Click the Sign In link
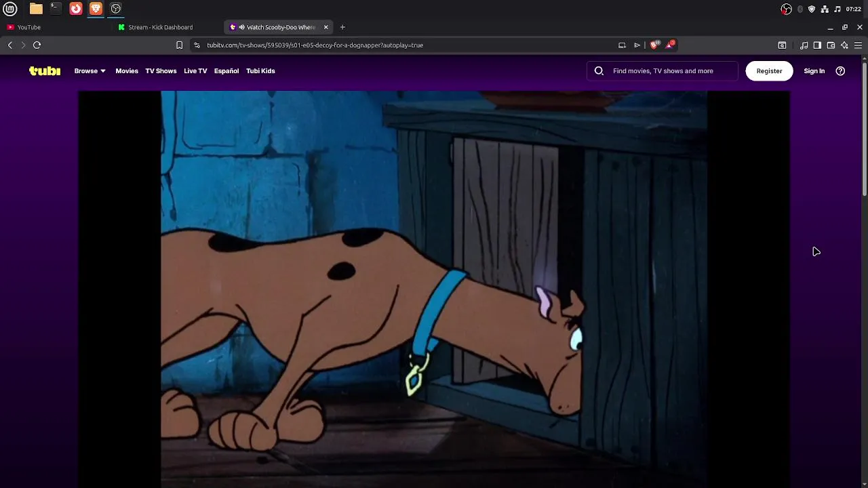 pos(814,70)
